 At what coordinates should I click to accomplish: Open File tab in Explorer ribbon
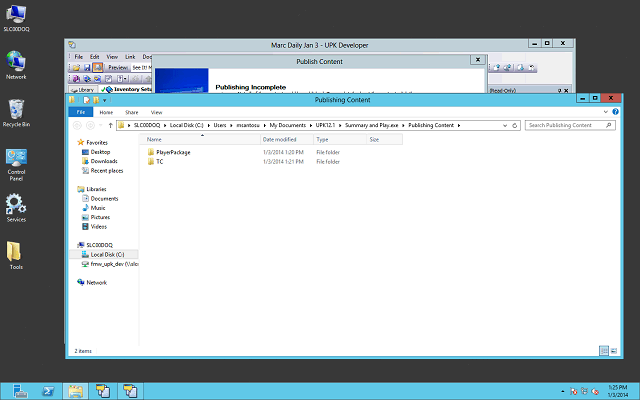[81, 112]
